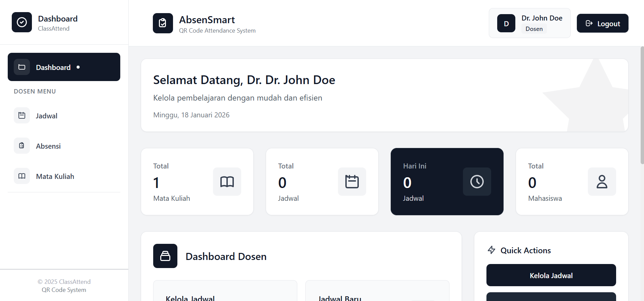Click the Absensi clipboard icon in sidebar
644x301 pixels.
[22, 146]
